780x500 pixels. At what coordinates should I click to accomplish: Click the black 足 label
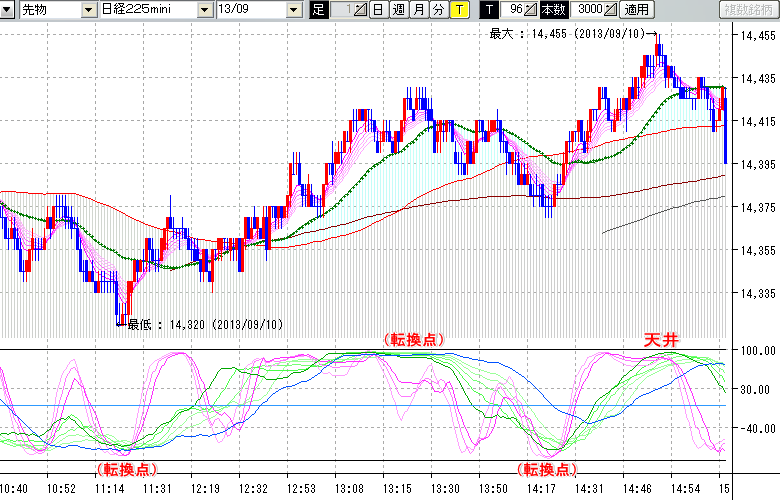[319, 10]
